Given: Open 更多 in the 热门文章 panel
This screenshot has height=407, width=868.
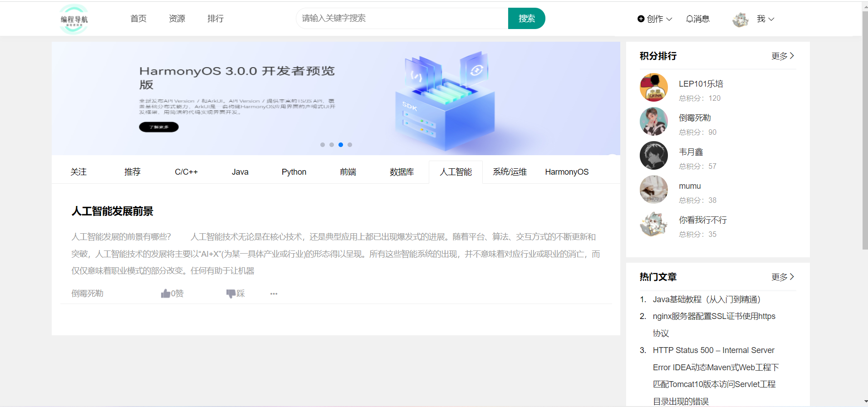Looking at the screenshot, I should [x=783, y=277].
